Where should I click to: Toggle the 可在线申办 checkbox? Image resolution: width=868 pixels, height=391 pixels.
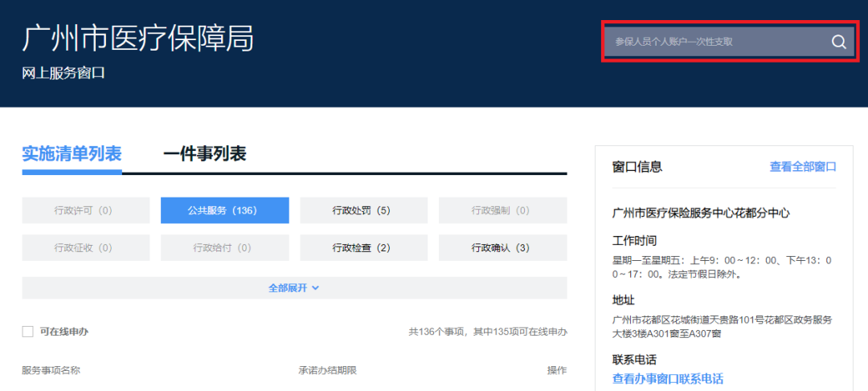[27, 332]
